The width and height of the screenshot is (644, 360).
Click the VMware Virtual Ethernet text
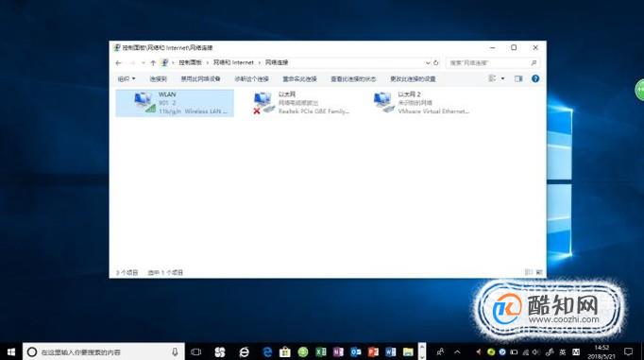[x=433, y=111]
